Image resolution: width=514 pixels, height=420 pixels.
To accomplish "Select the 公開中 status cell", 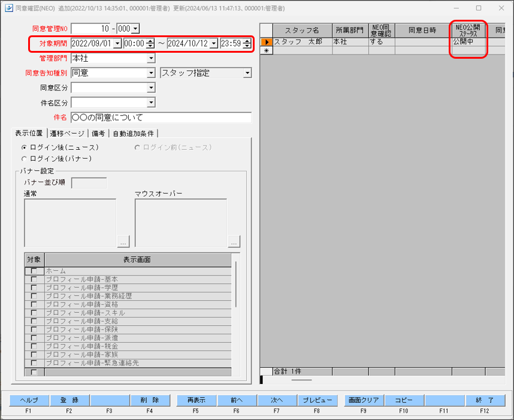I will point(468,42).
